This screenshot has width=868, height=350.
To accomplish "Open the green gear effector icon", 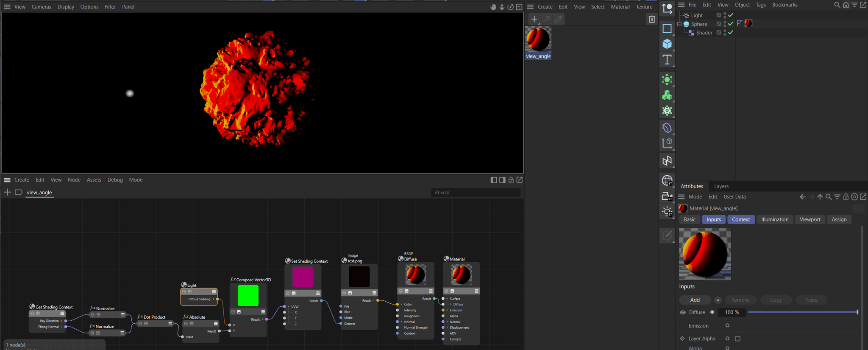I will coord(667,111).
